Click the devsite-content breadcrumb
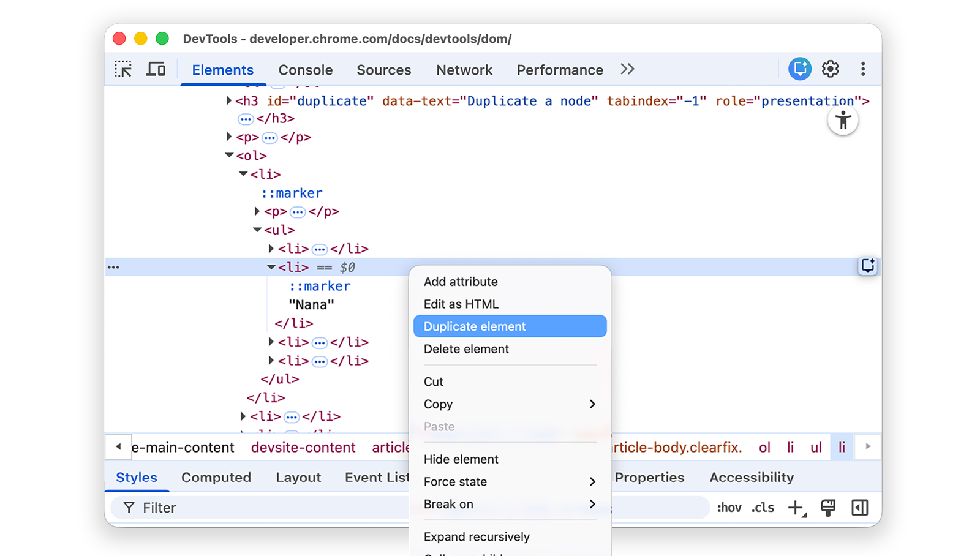 tap(303, 448)
